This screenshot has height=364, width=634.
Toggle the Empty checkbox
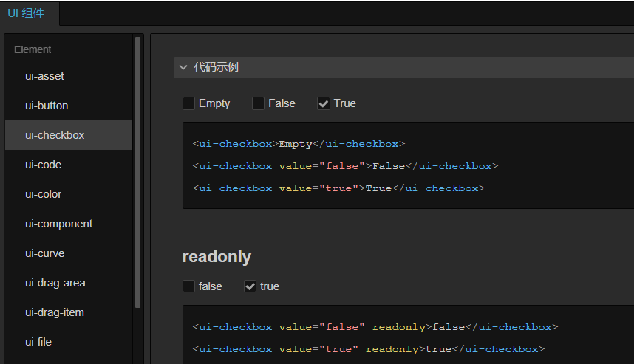(189, 103)
